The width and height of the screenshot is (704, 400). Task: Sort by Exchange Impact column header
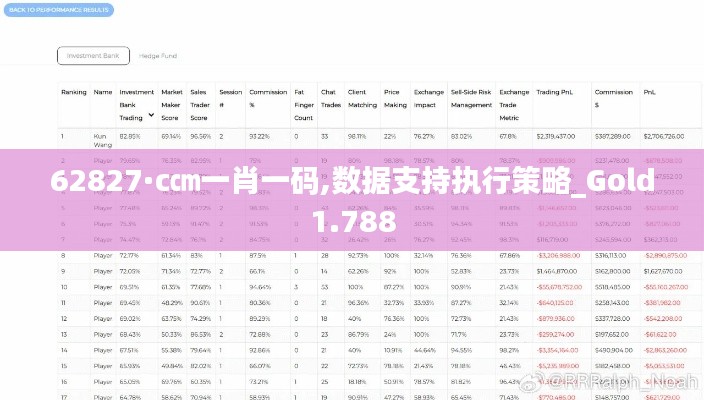(x=427, y=98)
